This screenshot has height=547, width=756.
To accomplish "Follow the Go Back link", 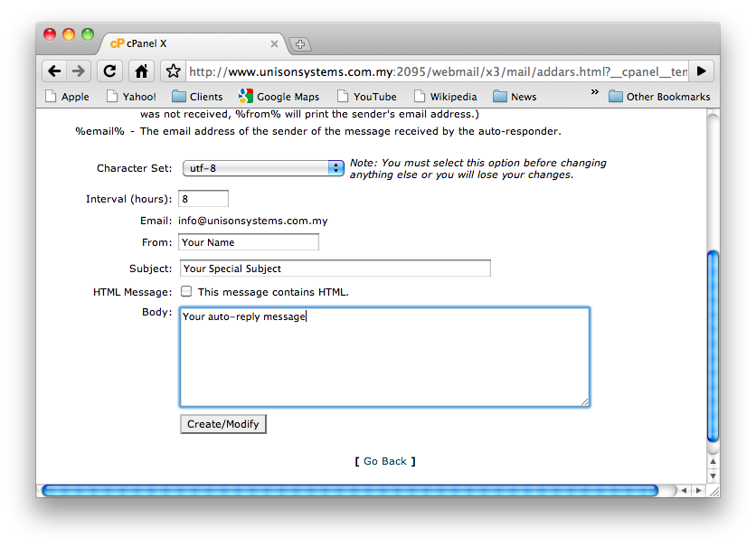I will click(384, 461).
